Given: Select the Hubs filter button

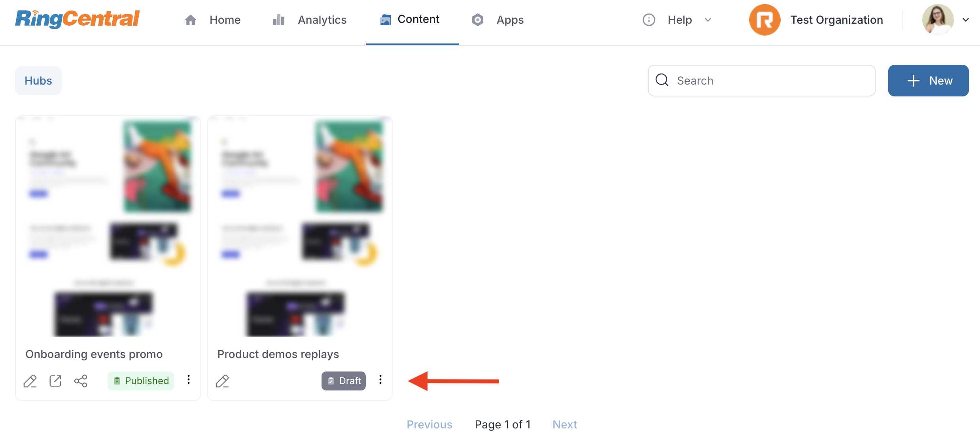Looking at the screenshot, I should pyautogui.click(x=38, y=81).
